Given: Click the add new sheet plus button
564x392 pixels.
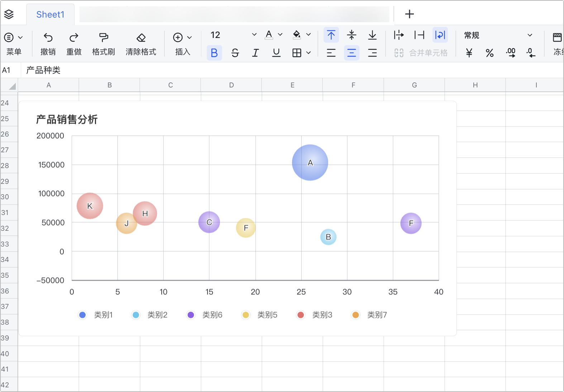Looking at the screenshot, I should pyautogui.click(x=409, y=14).
